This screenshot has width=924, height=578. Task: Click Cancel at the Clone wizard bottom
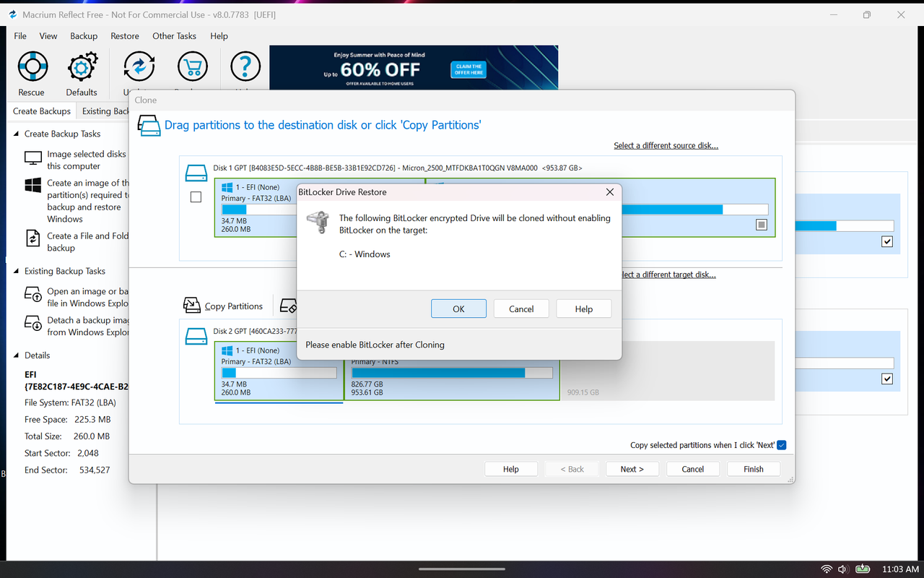[x=693, y=469]
